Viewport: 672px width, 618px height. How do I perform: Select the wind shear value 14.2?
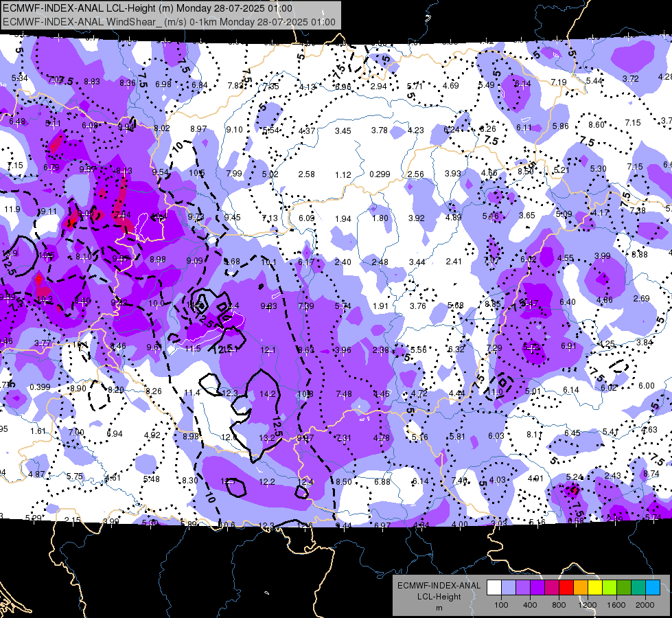coord(268,393)
